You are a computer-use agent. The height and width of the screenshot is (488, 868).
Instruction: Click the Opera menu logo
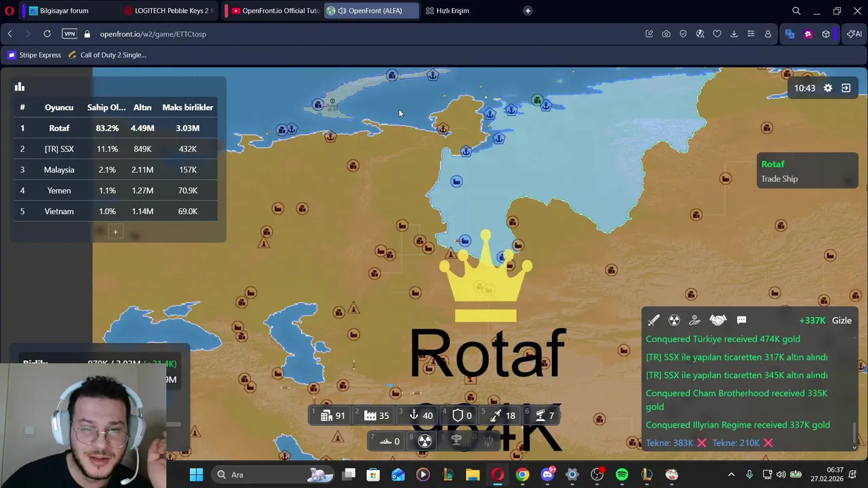pyautogui.click(x=9, y=11)
